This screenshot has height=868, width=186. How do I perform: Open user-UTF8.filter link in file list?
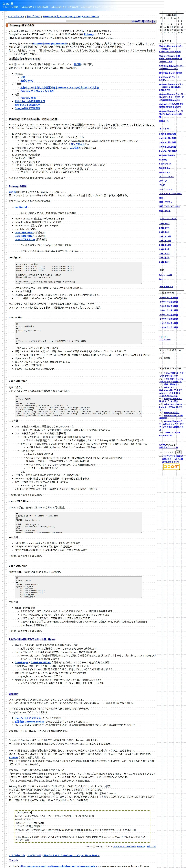(x=25, y=240)
